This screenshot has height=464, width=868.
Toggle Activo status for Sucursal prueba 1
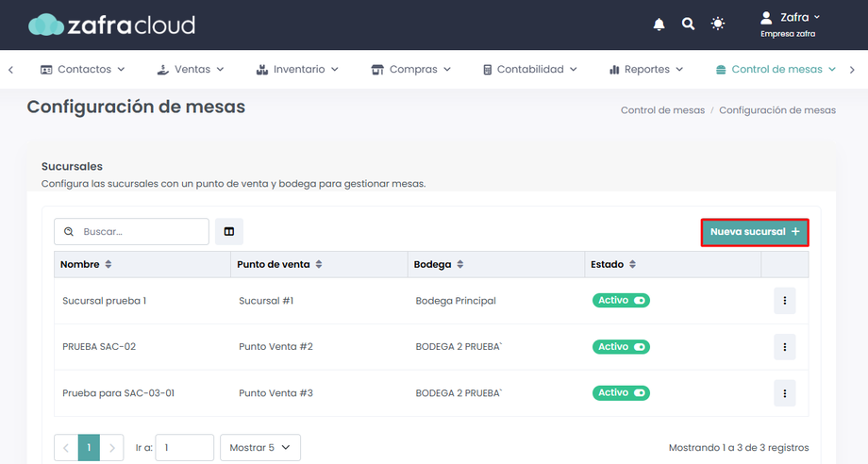[x=621, y=300]
